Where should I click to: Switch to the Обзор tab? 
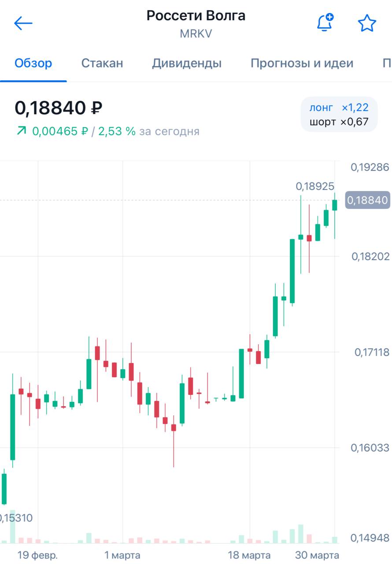click(33, 63)
